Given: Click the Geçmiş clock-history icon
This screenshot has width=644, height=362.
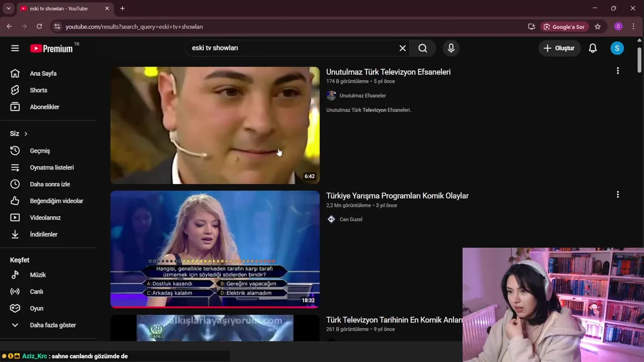Looking at the screenshot, I should (x=15, y=151).
